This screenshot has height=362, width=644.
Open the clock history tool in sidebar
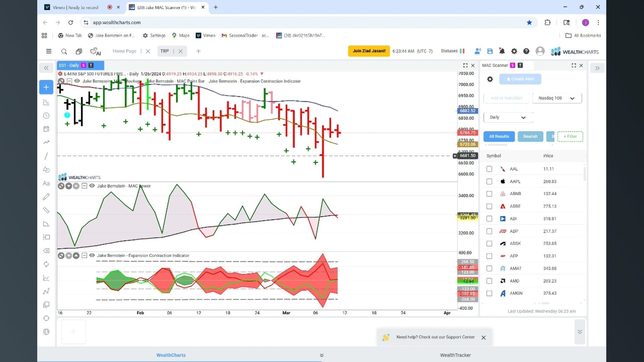tap(46, 116)
